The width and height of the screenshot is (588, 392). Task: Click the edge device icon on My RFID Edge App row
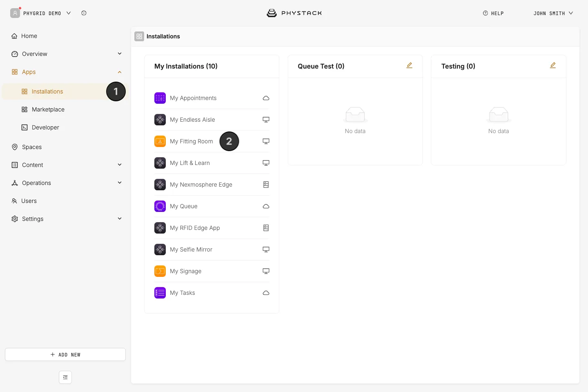click(266, 228)
